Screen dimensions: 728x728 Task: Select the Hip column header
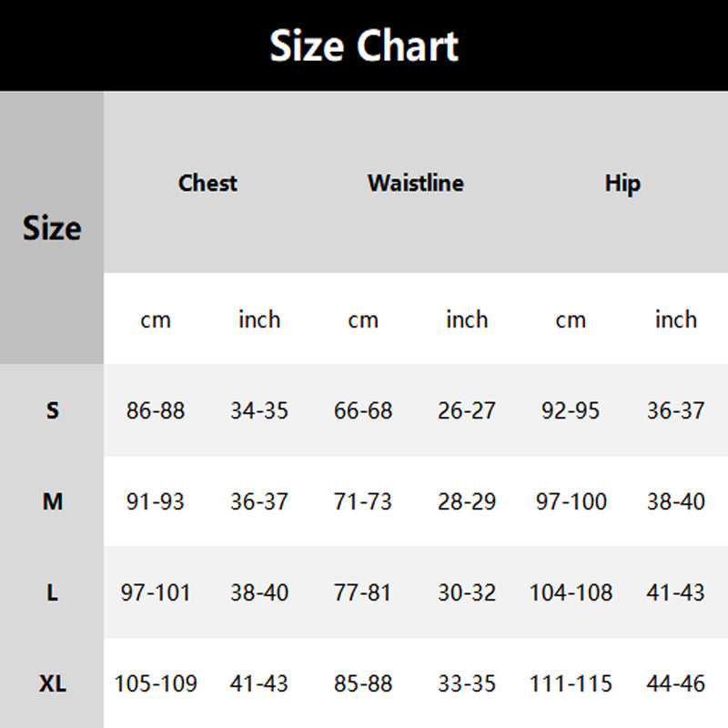coord(622,183)
